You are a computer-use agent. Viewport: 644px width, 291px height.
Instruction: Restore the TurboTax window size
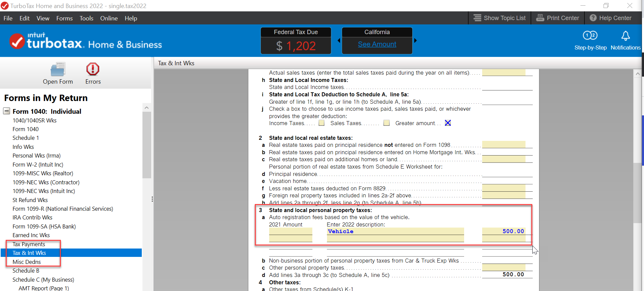coord(606,6)
